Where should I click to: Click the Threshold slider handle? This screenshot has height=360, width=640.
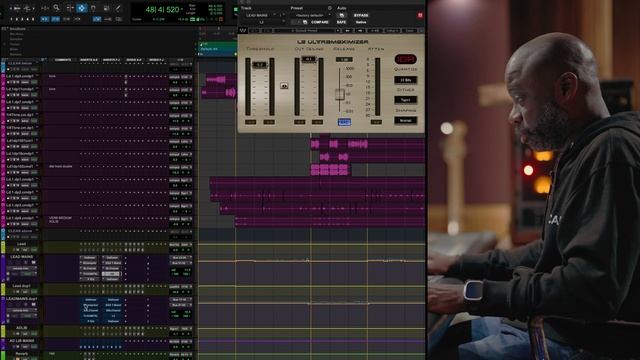[260, 64]
